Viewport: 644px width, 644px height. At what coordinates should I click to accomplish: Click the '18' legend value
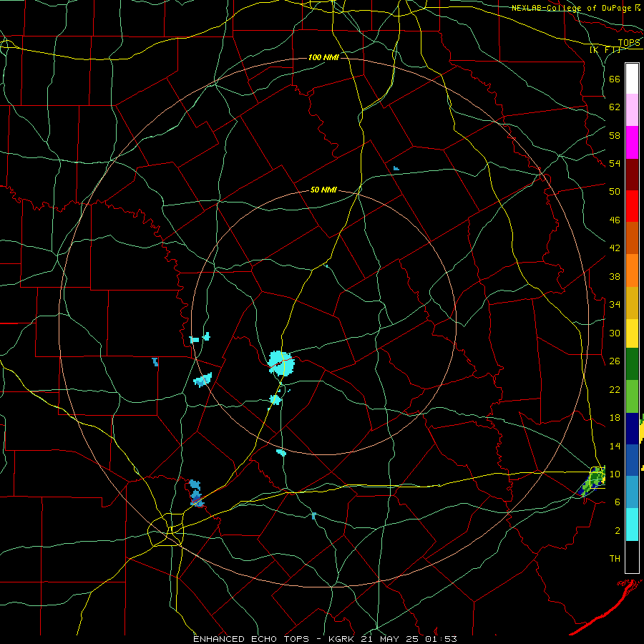coord(615,418)
